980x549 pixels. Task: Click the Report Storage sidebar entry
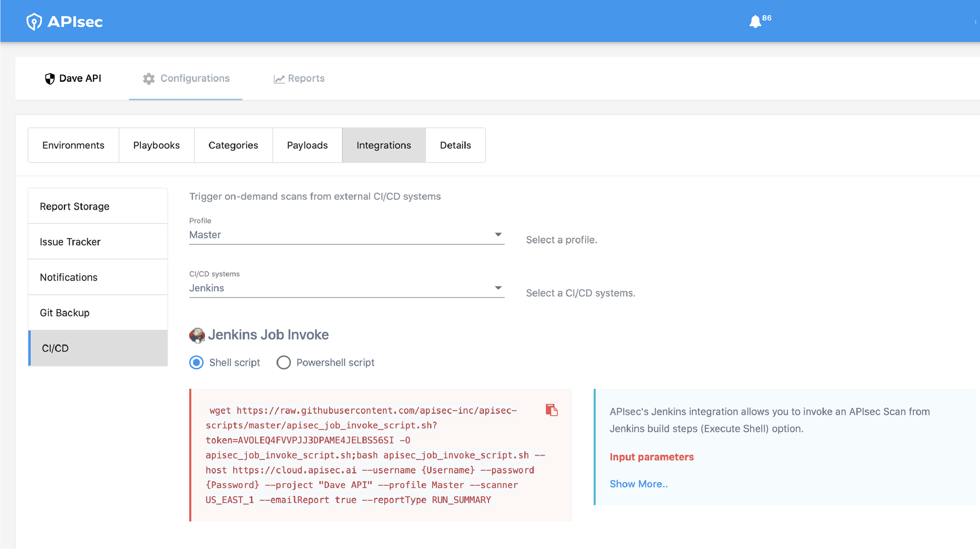[x=74, y=206]
